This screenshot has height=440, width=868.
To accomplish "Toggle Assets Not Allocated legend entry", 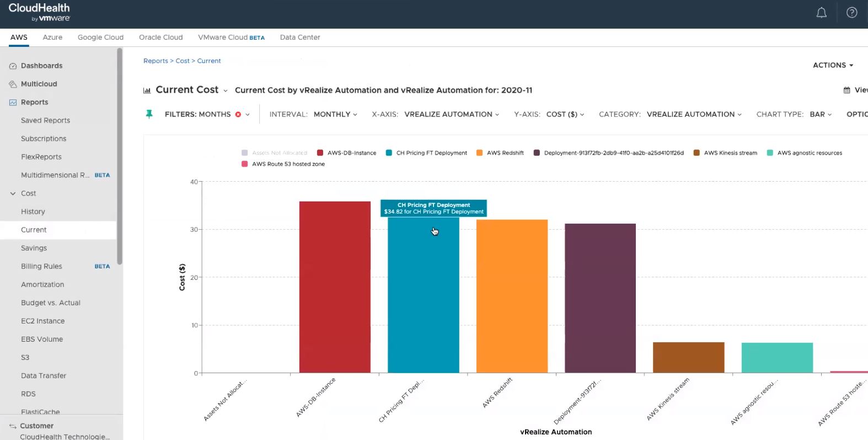I will tap(274, 153).
